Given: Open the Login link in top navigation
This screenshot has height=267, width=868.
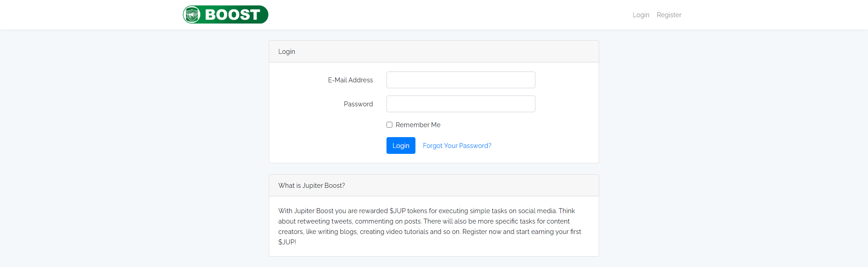Looking at the screenshot, I should [641, 15].
